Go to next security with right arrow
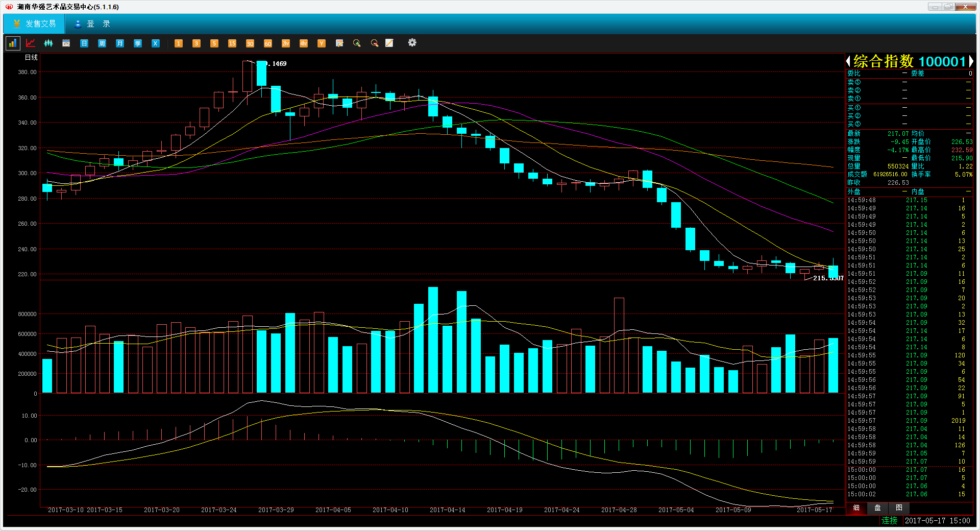The width and height of the screenshot is (980, 531). tap(971, 61)
